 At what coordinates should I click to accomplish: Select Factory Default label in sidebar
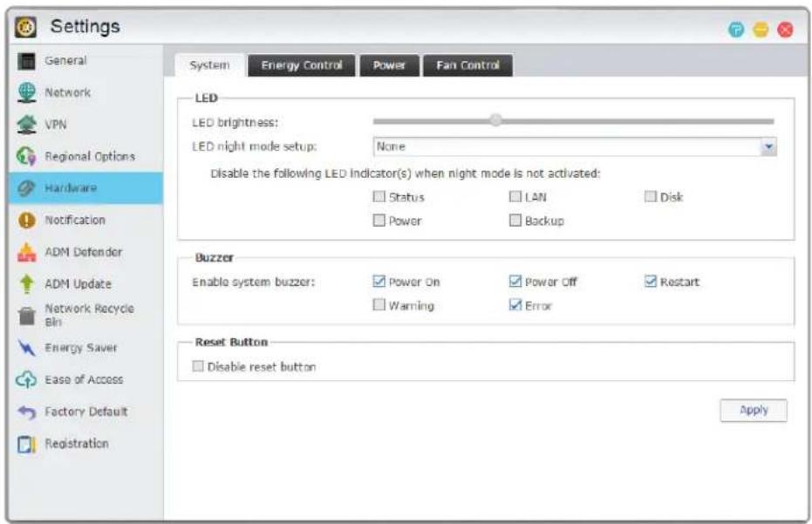click(86, 412)
